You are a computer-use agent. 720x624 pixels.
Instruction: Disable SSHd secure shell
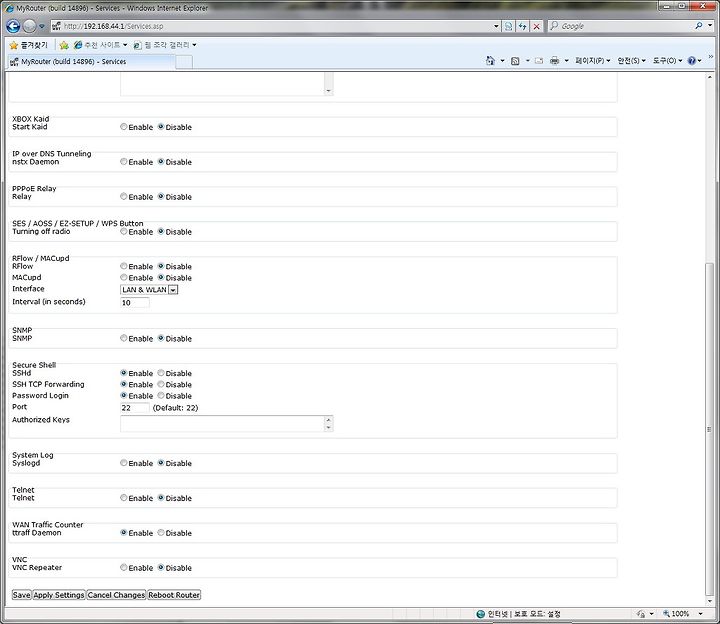tap(161, 373)
